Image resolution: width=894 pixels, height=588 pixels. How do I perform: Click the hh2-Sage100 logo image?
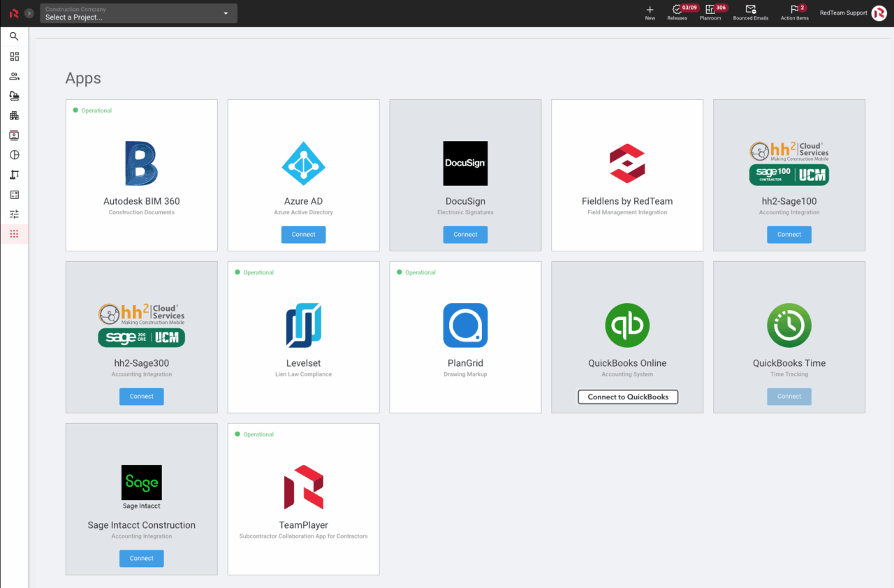pos(789,163)
